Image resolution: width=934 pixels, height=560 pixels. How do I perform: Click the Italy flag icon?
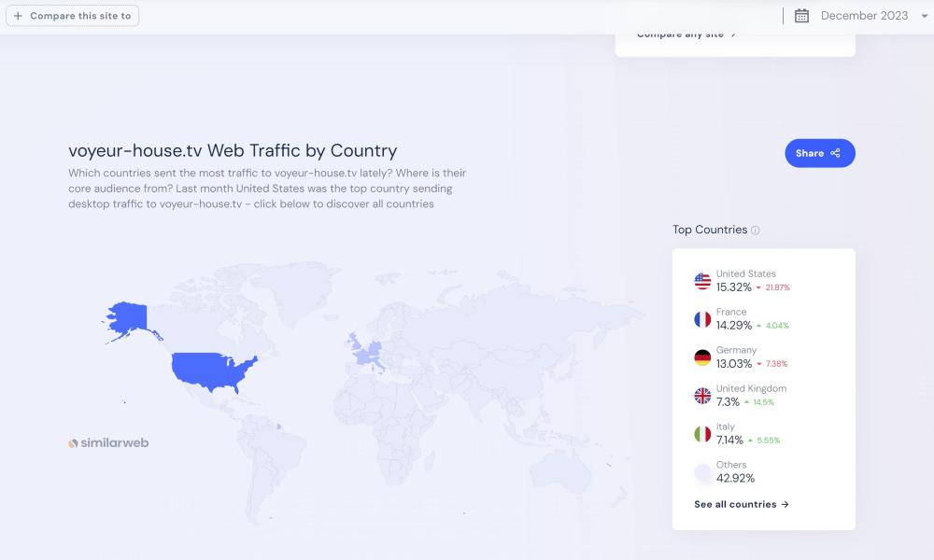(x=702, y=434)
